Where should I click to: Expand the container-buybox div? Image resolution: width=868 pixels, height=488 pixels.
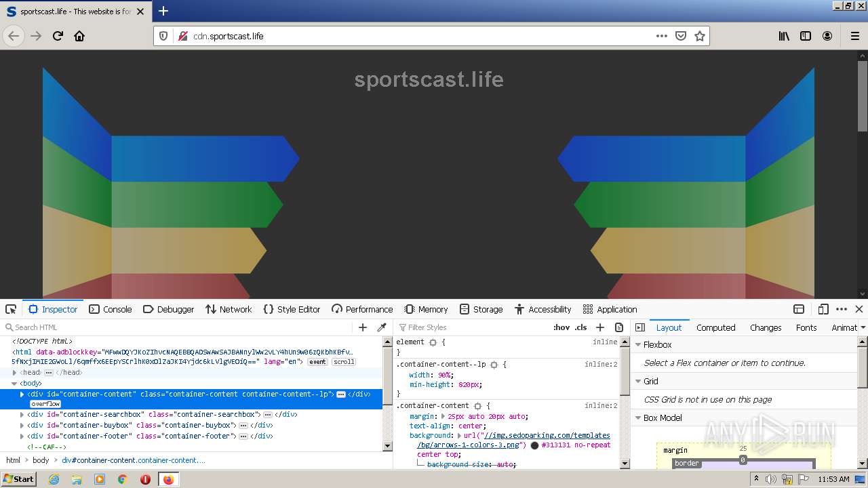[22, 426]
